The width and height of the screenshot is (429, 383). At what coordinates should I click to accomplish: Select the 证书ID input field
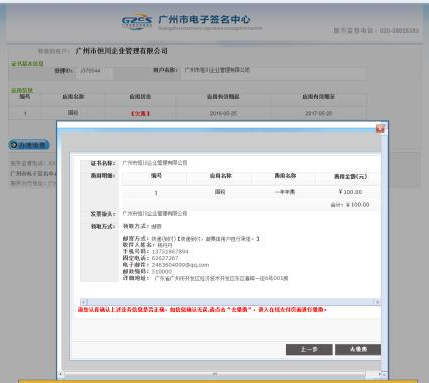coord(95,71)
